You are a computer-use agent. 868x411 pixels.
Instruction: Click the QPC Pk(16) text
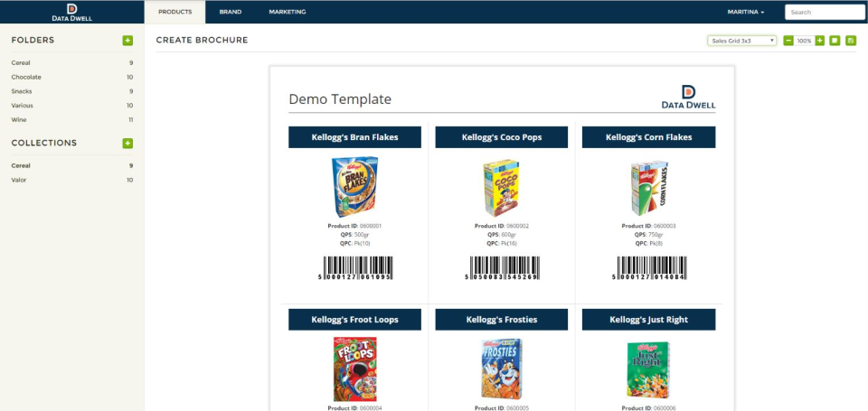502,243
